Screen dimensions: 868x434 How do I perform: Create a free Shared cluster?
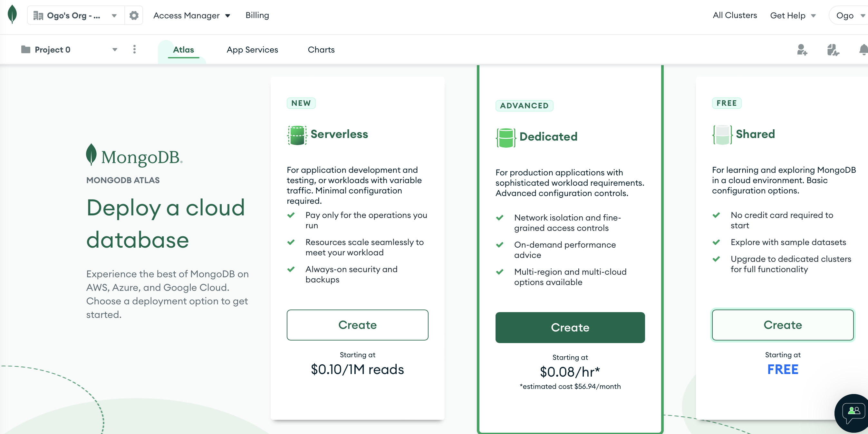pyautogui.click(x=782, y=325)
